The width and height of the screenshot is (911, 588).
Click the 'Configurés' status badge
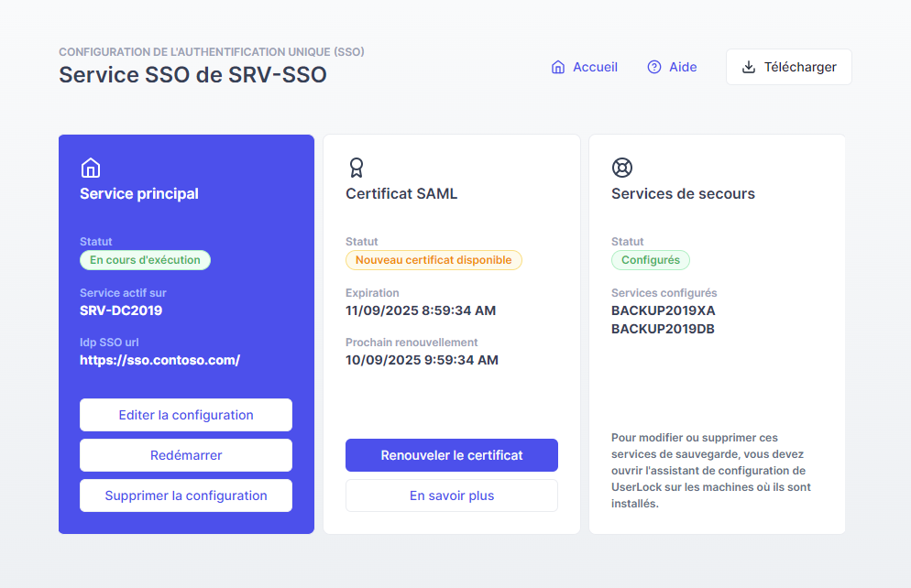(651, 260)
